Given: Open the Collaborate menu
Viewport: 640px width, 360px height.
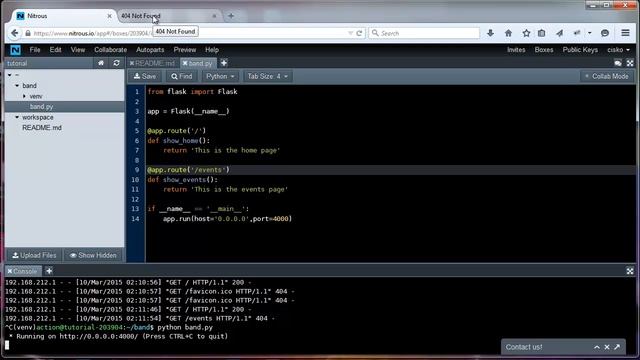Looking at the screenshot, I should pyautogui.click(x=111, y=50).
